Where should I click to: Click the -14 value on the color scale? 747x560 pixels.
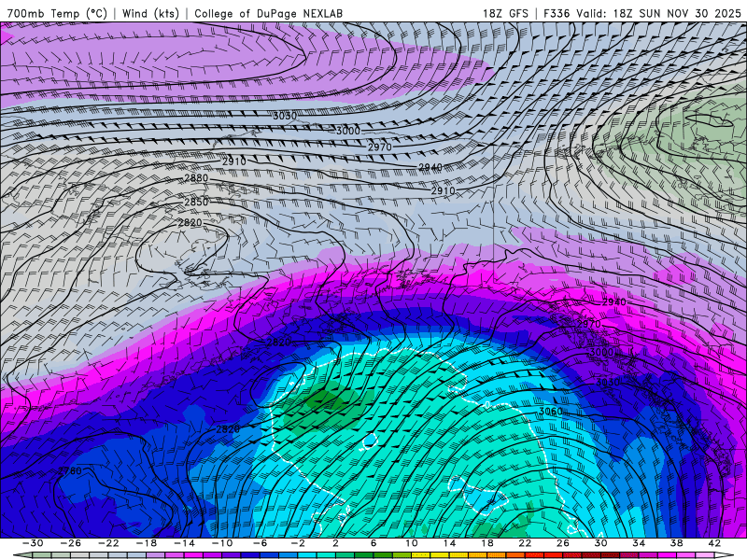pos(184,543)
